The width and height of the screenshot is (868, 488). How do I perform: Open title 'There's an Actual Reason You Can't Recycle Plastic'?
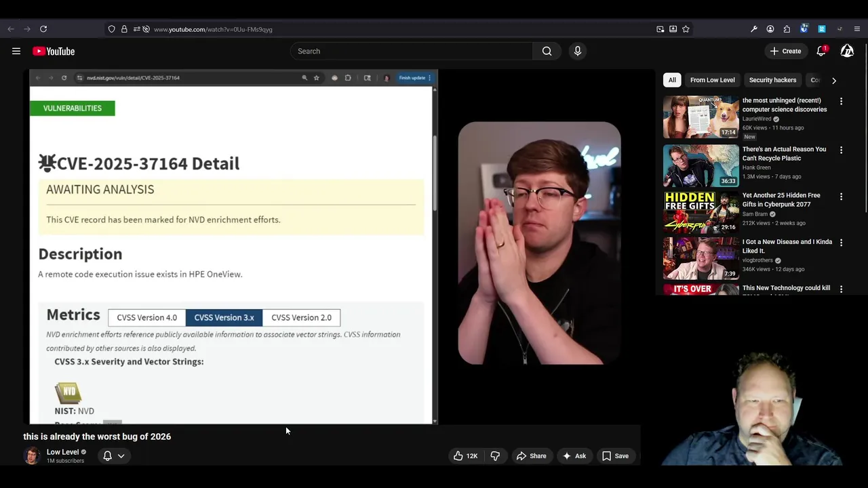tap(784, 154)
